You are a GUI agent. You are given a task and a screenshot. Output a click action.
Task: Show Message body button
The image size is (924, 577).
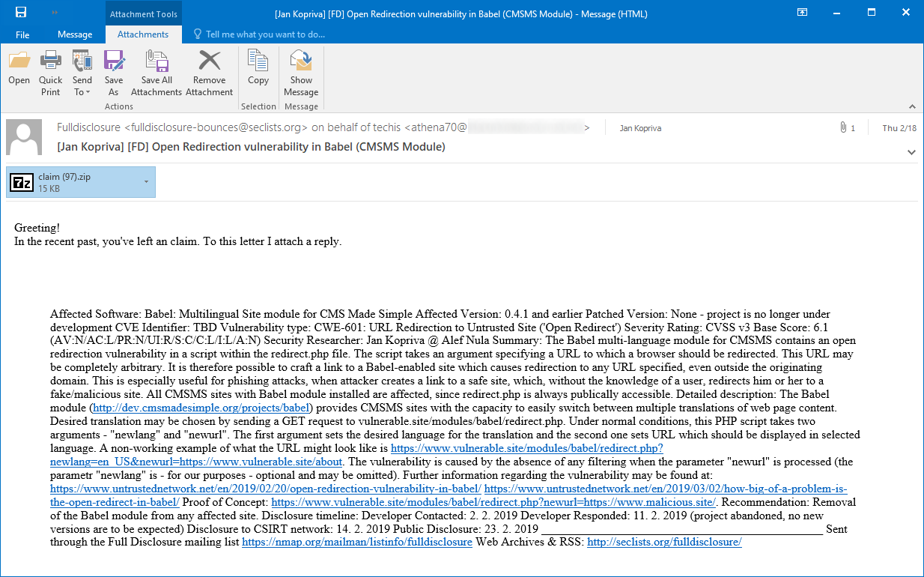[301, 73]
